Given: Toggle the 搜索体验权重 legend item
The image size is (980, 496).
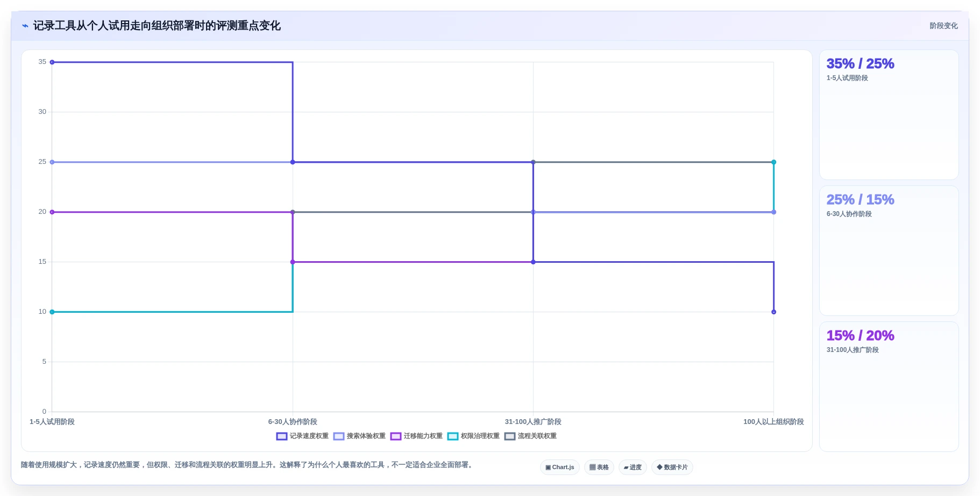Looking at the screenshot, I should point(359,436).
